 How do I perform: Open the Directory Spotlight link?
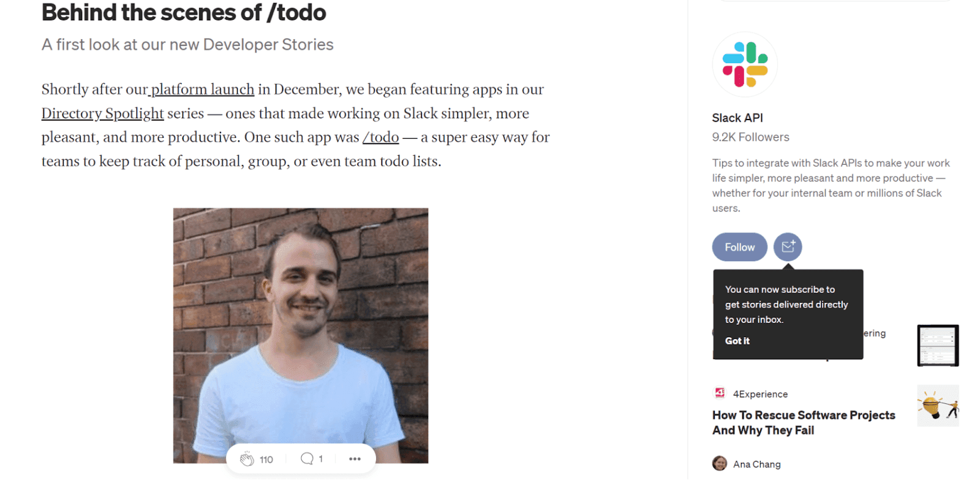click(102, 113)
